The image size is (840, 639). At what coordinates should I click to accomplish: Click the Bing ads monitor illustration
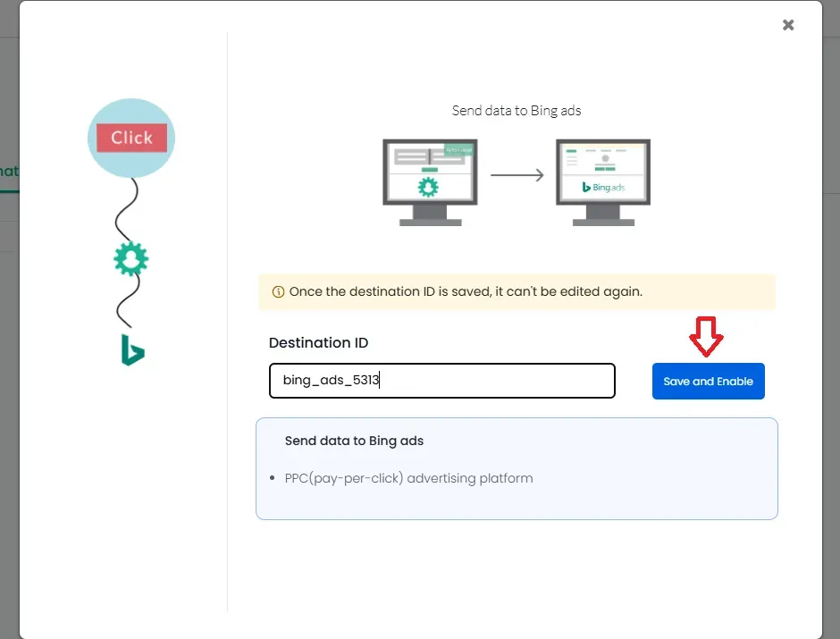[x=603, y=182]
